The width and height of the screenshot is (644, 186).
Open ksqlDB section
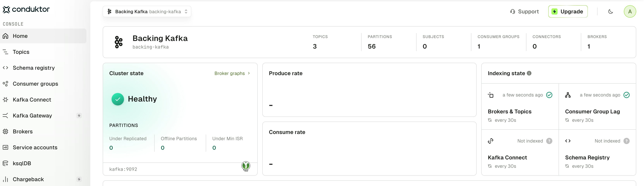pos(43,163)
